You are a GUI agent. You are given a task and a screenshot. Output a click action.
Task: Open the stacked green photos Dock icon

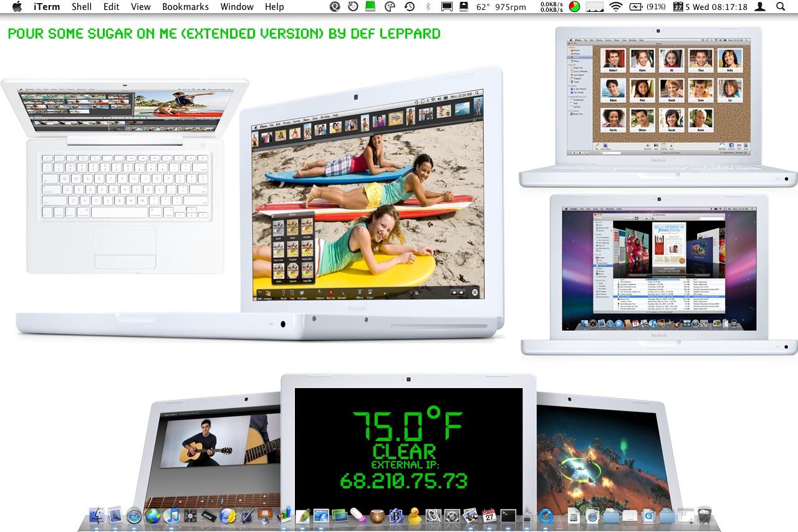pos(340,515)
